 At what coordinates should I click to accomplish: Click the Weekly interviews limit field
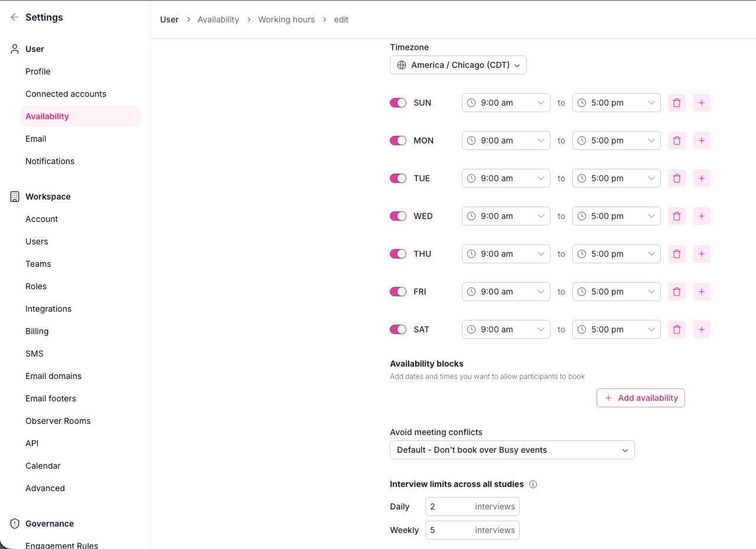pyautogui.click(x=472, y=530)
